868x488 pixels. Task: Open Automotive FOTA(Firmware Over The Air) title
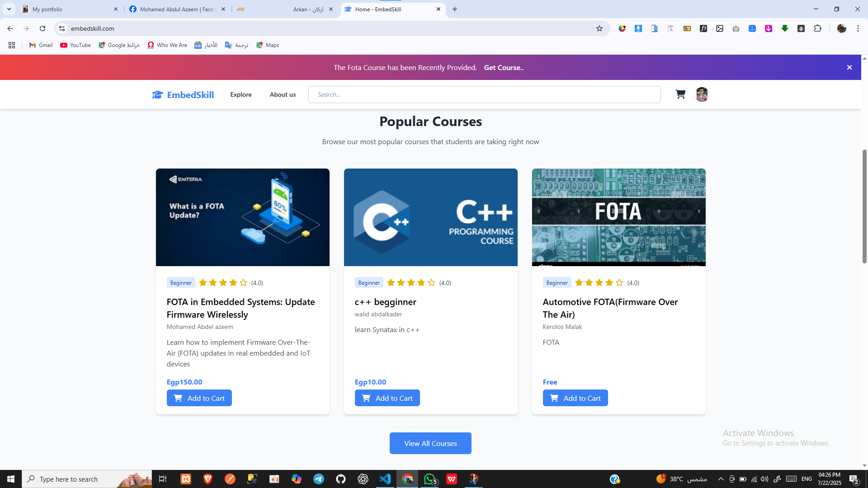[x=610, y=308]
